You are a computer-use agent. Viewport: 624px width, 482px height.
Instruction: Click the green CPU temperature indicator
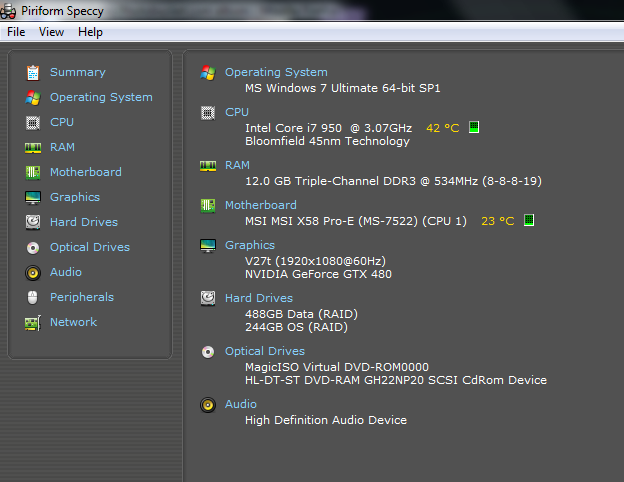pos(474,128)
